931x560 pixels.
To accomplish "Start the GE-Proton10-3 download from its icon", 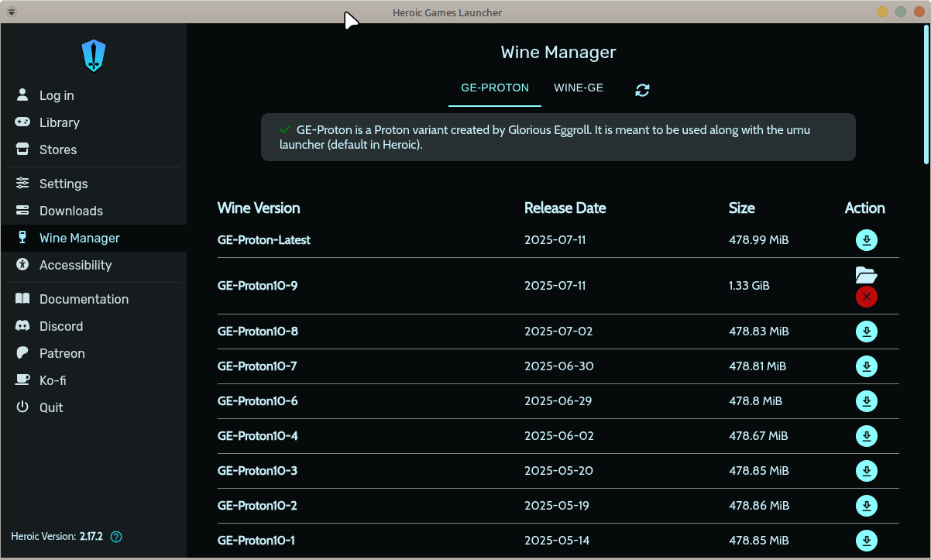I will 867,471.
